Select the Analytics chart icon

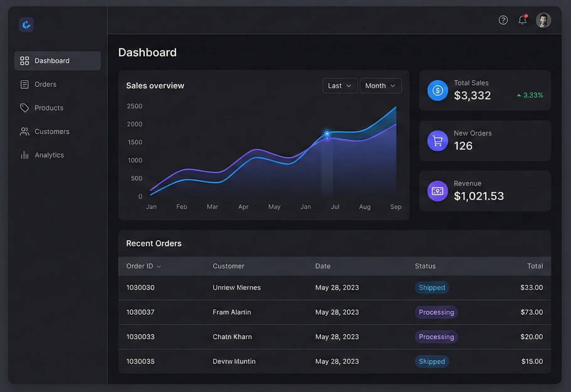click(25, 155)
